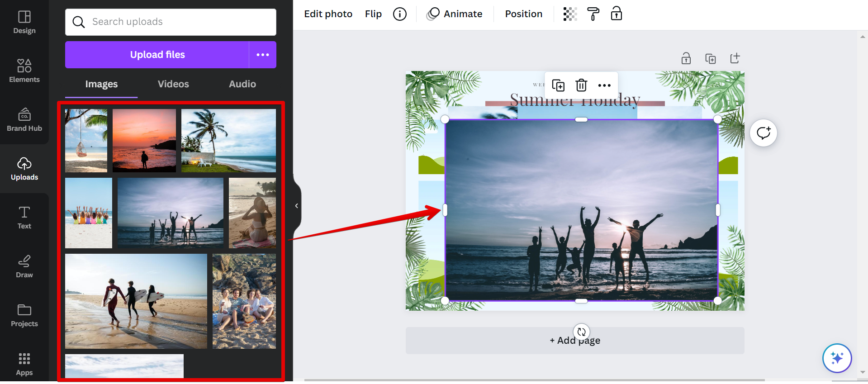Viewport: 868px width, 384px height.
Task: Add a new page using the page icon
Action: pyautogui.click(x=735, y=58)
